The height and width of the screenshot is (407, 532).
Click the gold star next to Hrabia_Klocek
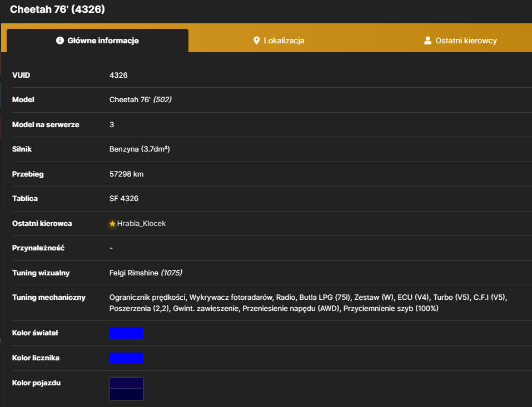[x=113, y=224]
